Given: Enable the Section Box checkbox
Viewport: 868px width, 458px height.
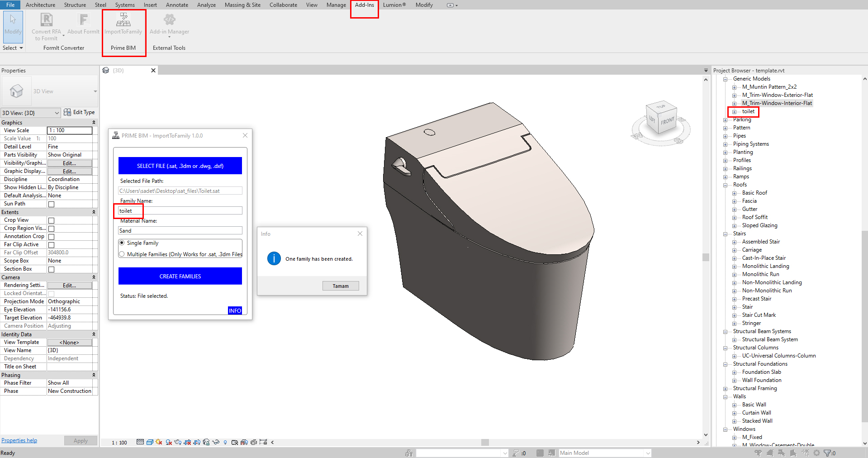Looking at the screenshot, I should [51, 269].
